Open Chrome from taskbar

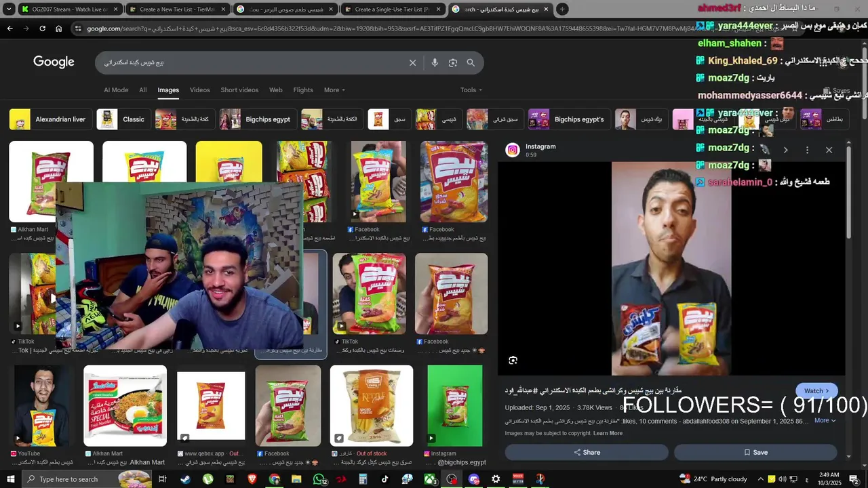(274, 479)
